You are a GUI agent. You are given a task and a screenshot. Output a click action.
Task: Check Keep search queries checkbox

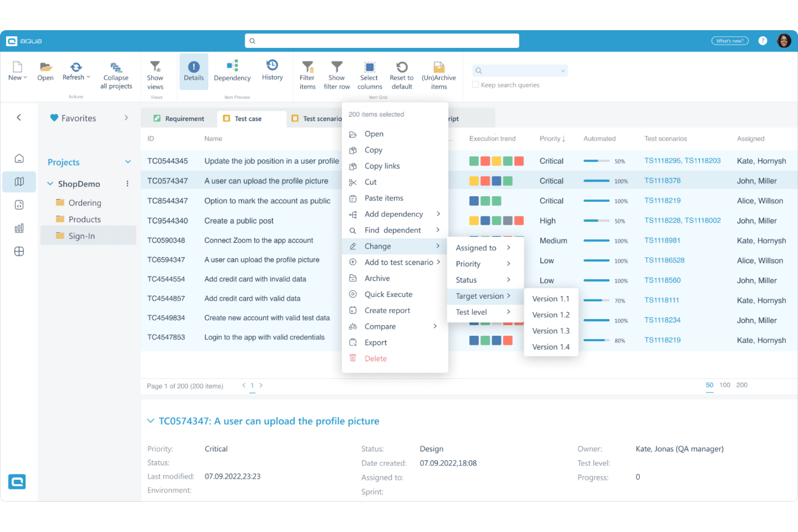(x=476, y=85)
